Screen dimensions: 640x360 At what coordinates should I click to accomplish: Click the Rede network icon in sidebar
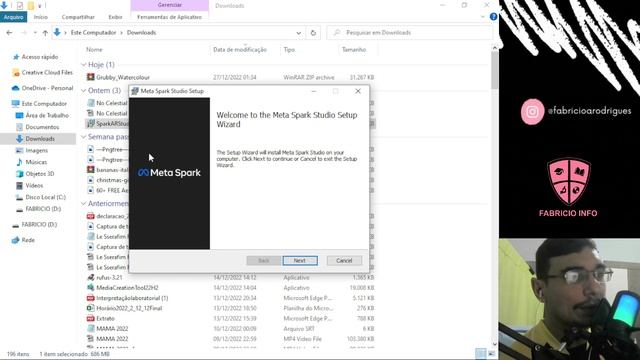point(16,240)
